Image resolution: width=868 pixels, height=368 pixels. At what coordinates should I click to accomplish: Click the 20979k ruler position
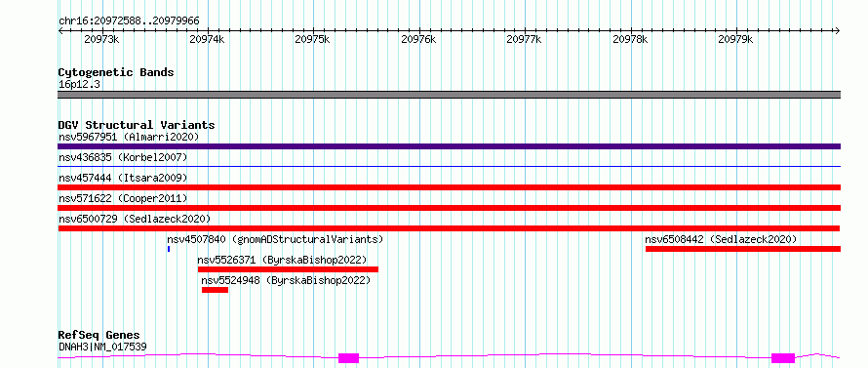(736, 39)
